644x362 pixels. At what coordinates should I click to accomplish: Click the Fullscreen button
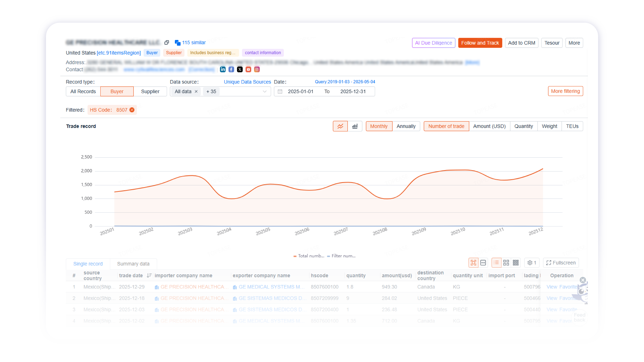pyautogui.click(x=561, y=263)
